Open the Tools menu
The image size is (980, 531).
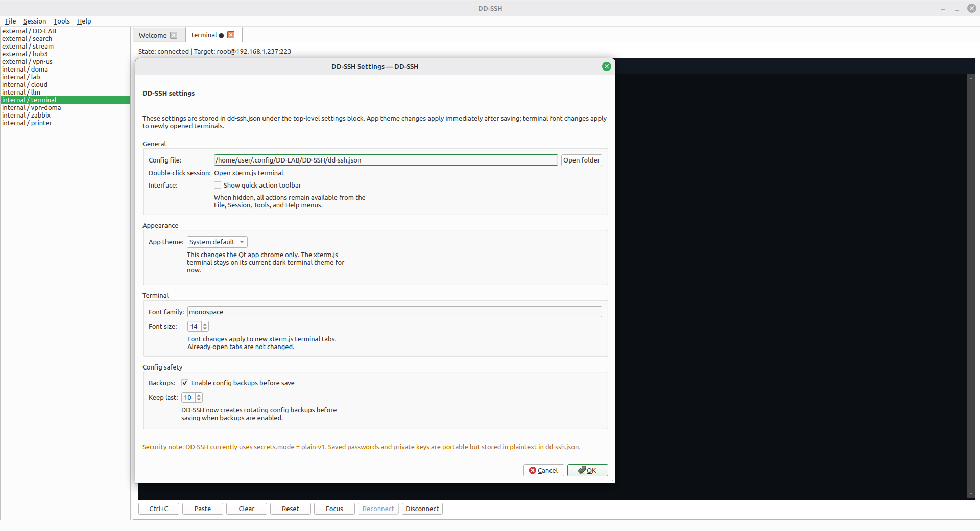[x=61, y=21]
